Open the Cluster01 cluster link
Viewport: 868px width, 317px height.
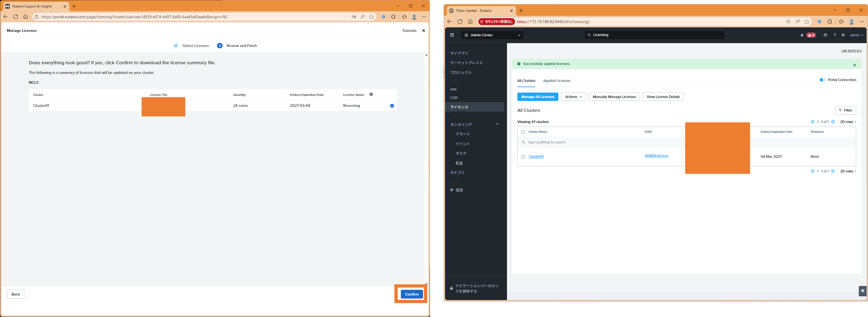[536, 157]
